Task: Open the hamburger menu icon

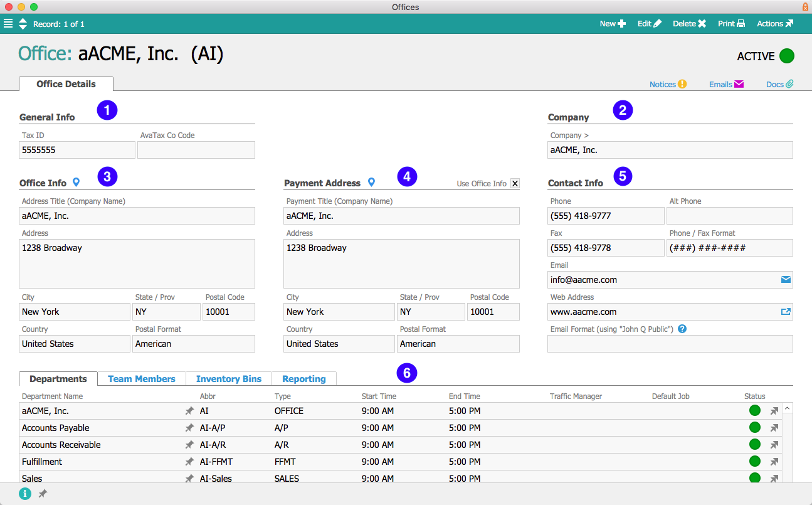Action: coord(8,24)
